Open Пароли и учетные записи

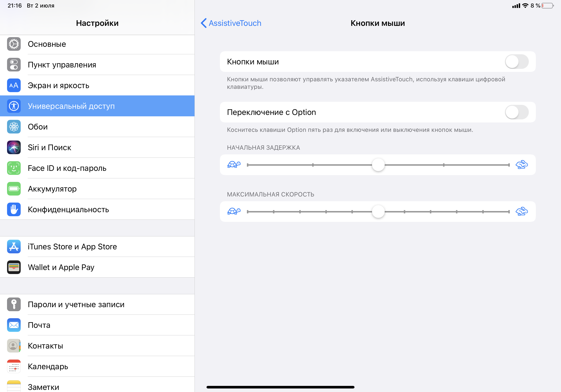[76, 304]
